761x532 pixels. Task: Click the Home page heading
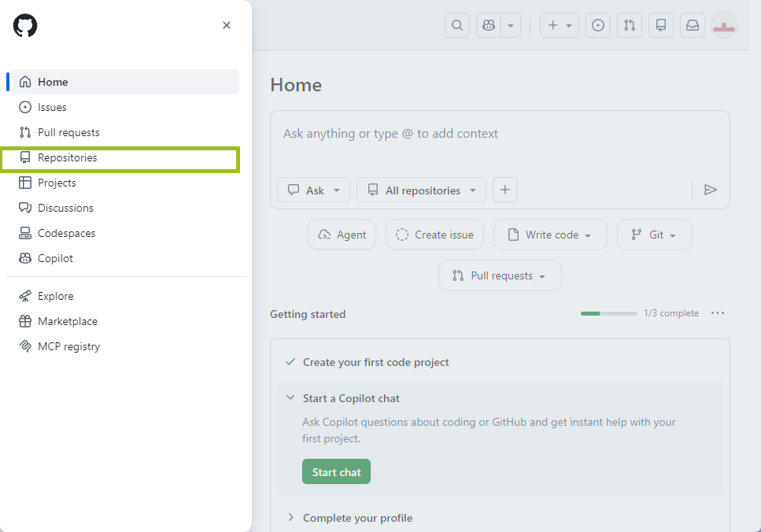[296, 85]
